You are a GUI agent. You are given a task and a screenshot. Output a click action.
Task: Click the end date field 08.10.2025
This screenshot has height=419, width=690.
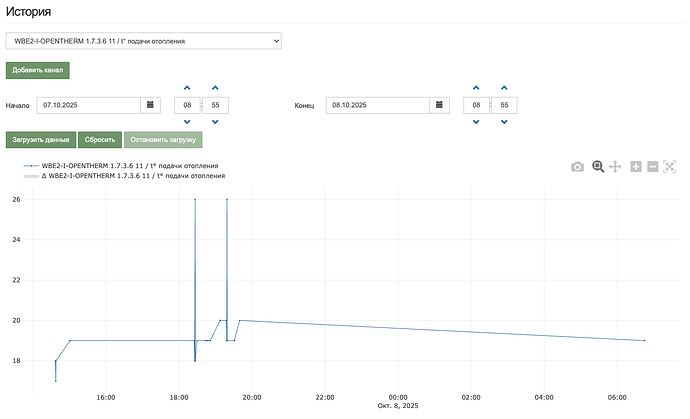(377, 105)
